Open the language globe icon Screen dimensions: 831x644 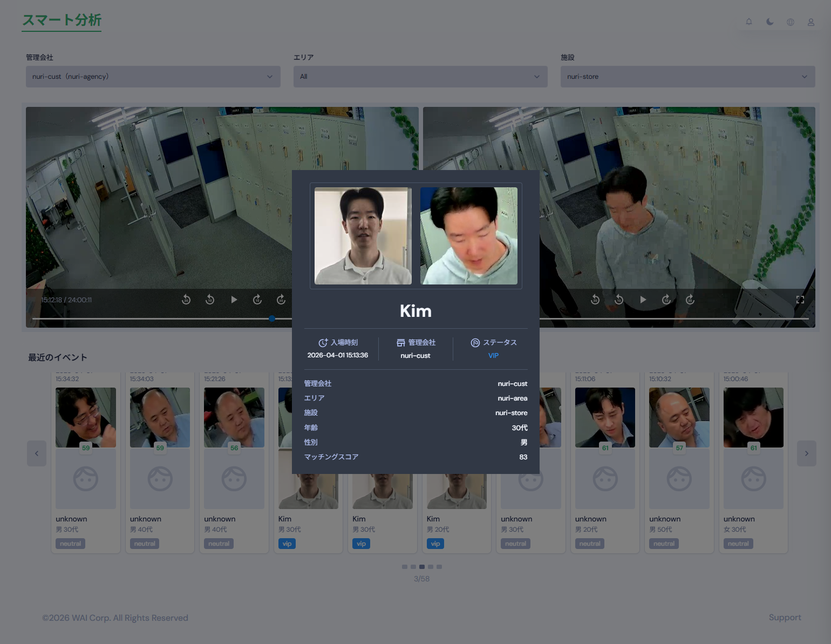click(x=791, y=22)
